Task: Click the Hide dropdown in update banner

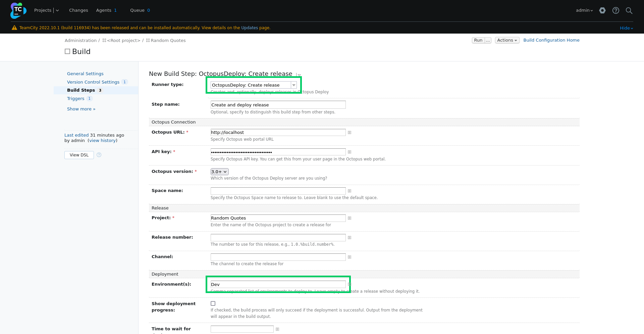Action: (x=626, y=28)
